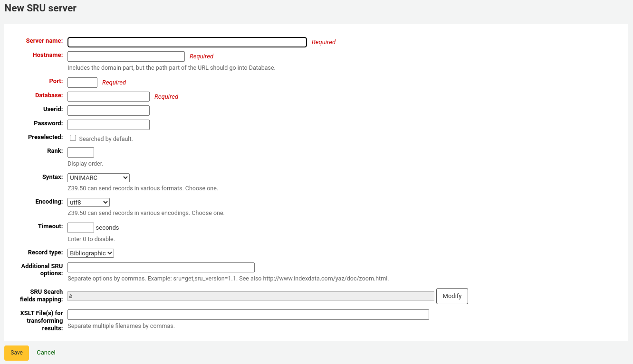Click the Syntax label
This screenshot has height=364, width=633.
coord(52,177)
